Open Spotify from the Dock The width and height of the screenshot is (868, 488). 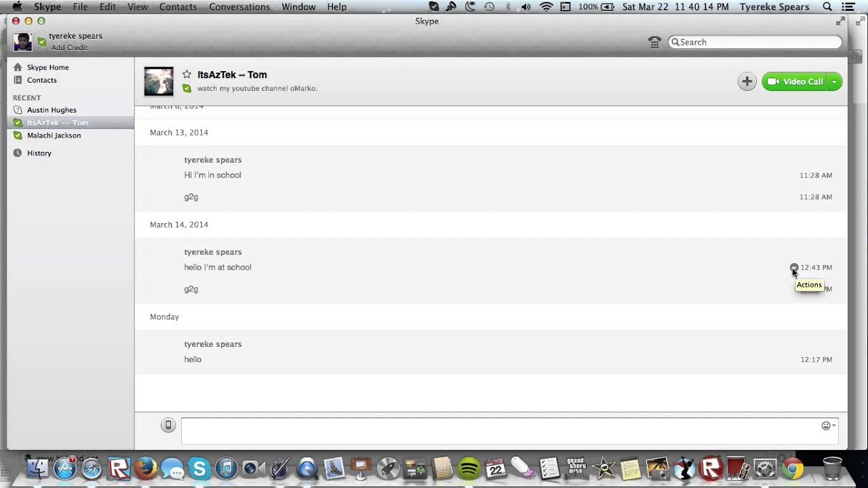click(469, 468)
